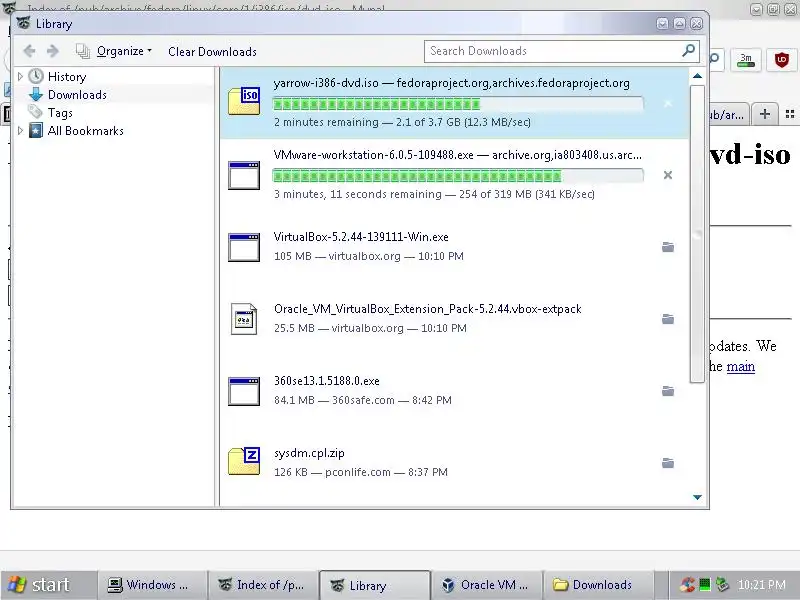
Task: Expand the All Bookmarks tree node
Action: (20, 131)
